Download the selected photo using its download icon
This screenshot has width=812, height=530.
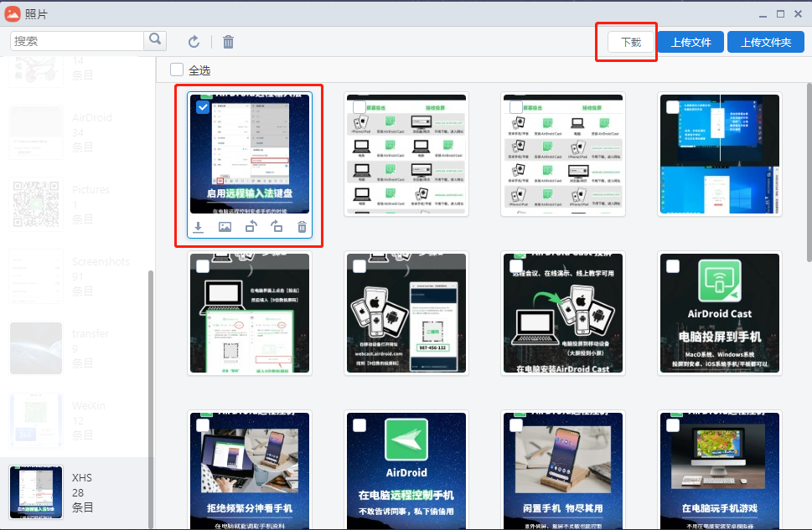[x=199, y=226]
